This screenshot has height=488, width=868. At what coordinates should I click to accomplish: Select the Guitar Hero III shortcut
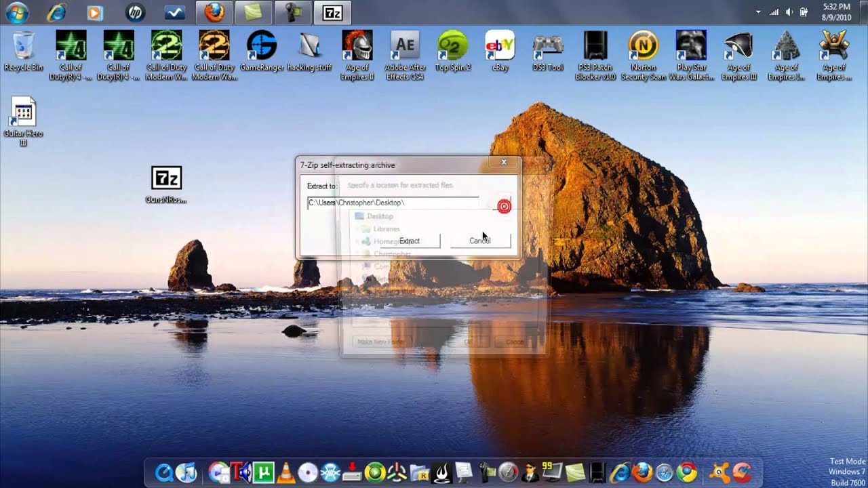coord(24,122)
